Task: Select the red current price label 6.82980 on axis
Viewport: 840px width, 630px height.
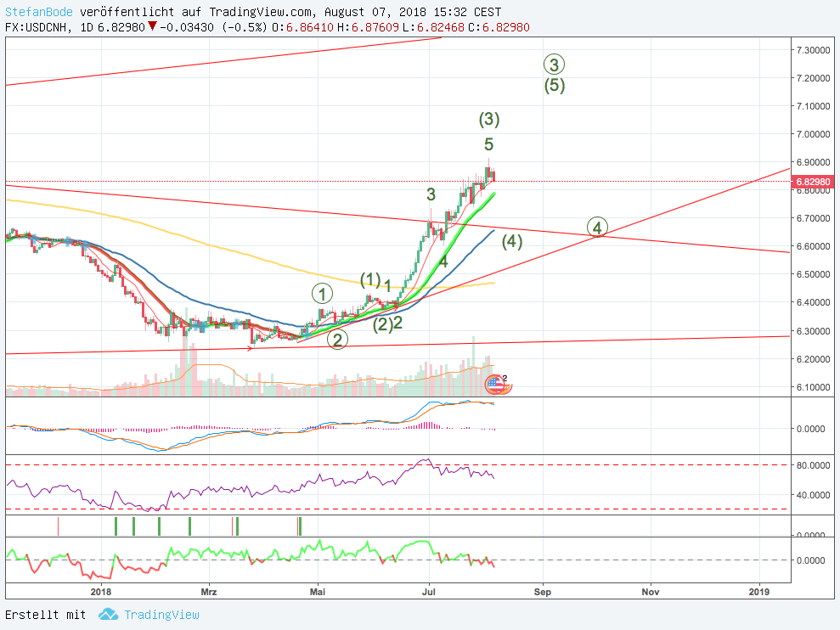Action: tap(812, 182)
